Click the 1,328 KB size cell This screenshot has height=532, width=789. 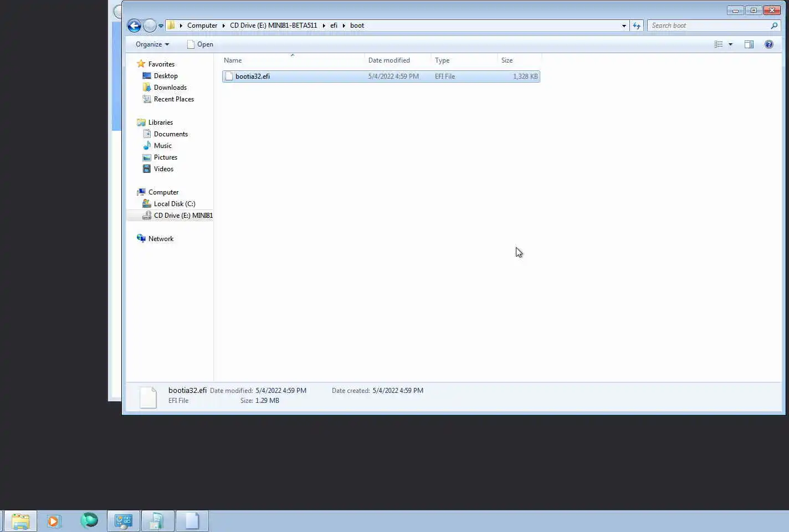525,76
